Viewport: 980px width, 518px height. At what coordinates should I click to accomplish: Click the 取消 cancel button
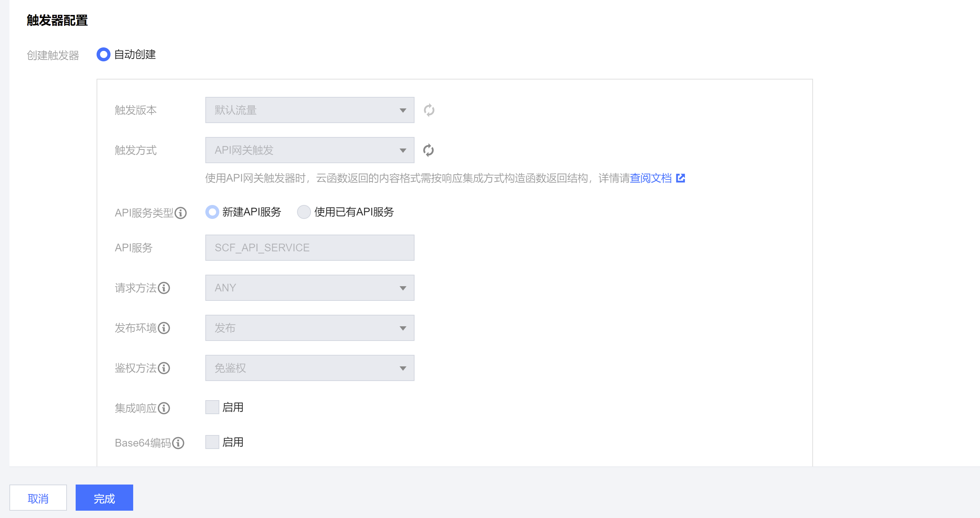[38, 498]
